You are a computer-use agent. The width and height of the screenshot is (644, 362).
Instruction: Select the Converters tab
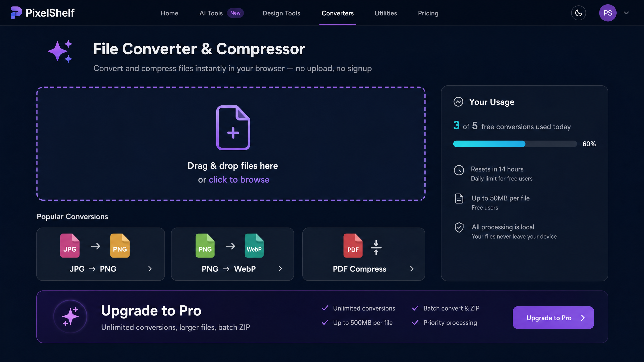pyautogui.click(x=338, y=13)
